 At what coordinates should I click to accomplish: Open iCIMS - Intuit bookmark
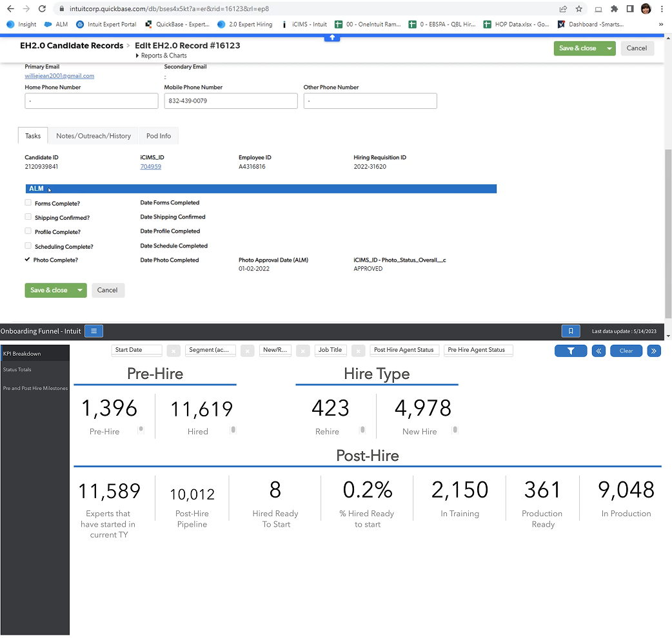click(x=304, y=24)
